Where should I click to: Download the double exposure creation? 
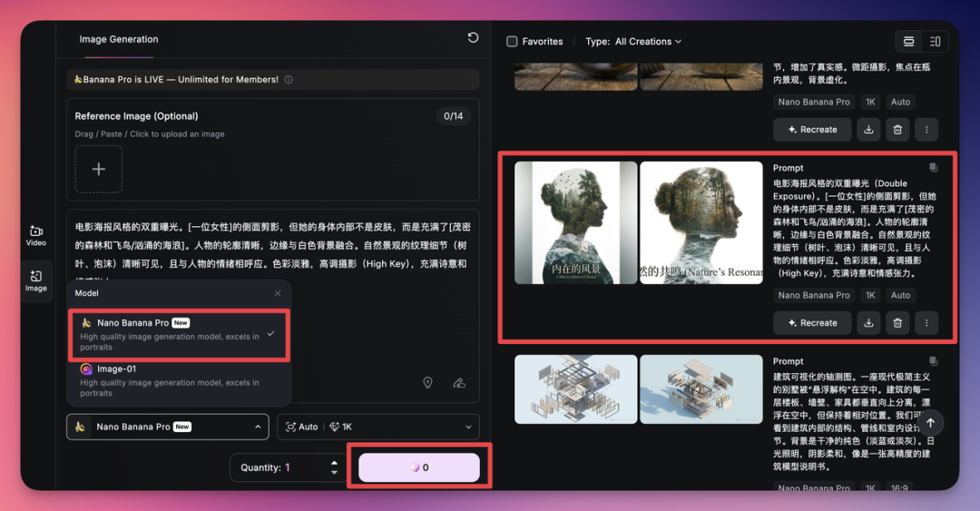click(x=868, y=323)
